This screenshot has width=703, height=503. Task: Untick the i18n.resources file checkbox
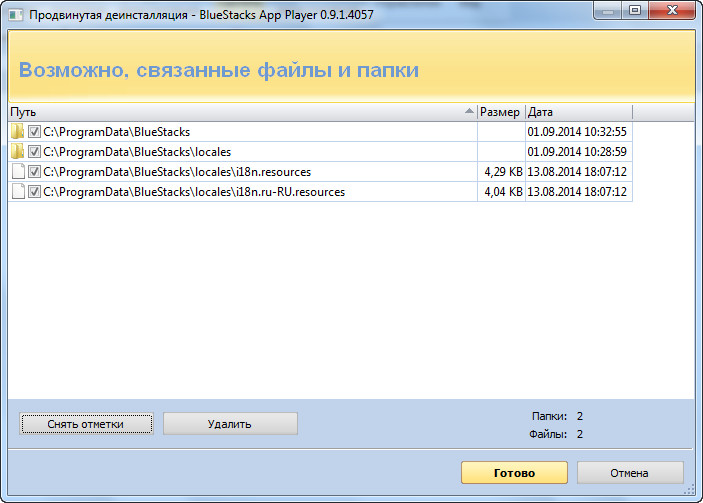(x=34, y=172)
